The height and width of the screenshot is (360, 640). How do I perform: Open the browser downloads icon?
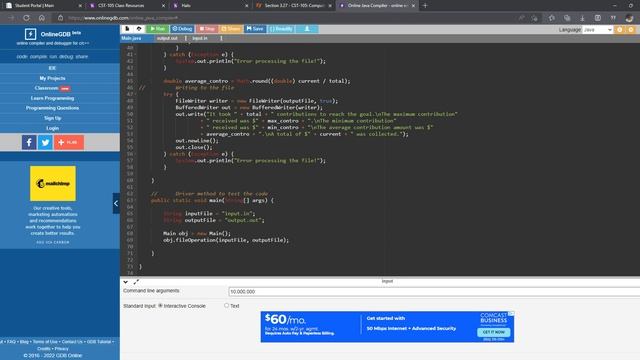pos(582,18)
